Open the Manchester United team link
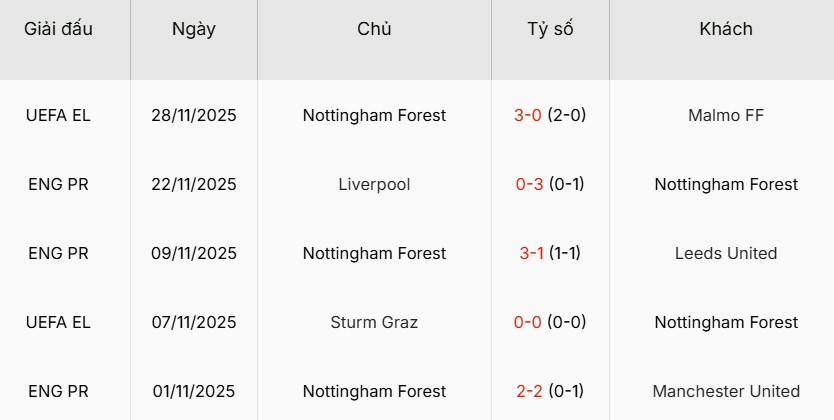Image resolution: width=834 pixels, height=420 pixels. [x=726, y=391]
